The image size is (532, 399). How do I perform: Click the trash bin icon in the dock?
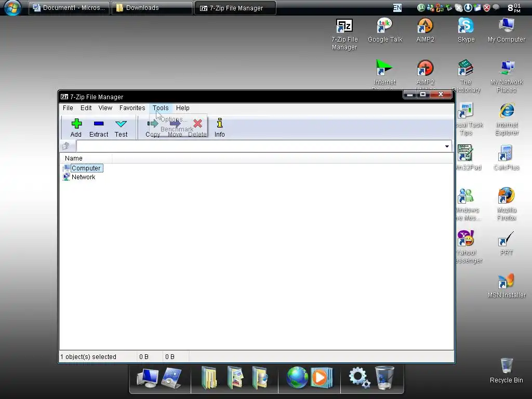coord(384,378)
